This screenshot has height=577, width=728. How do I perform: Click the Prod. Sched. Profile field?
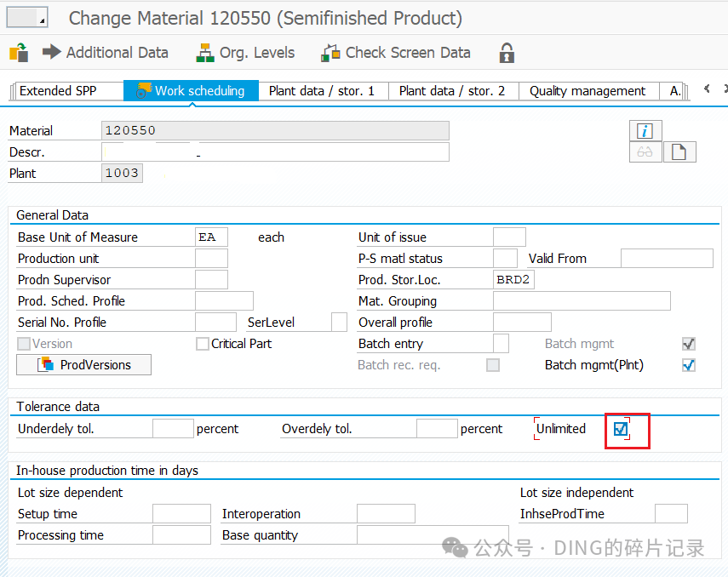click(224, 300)
